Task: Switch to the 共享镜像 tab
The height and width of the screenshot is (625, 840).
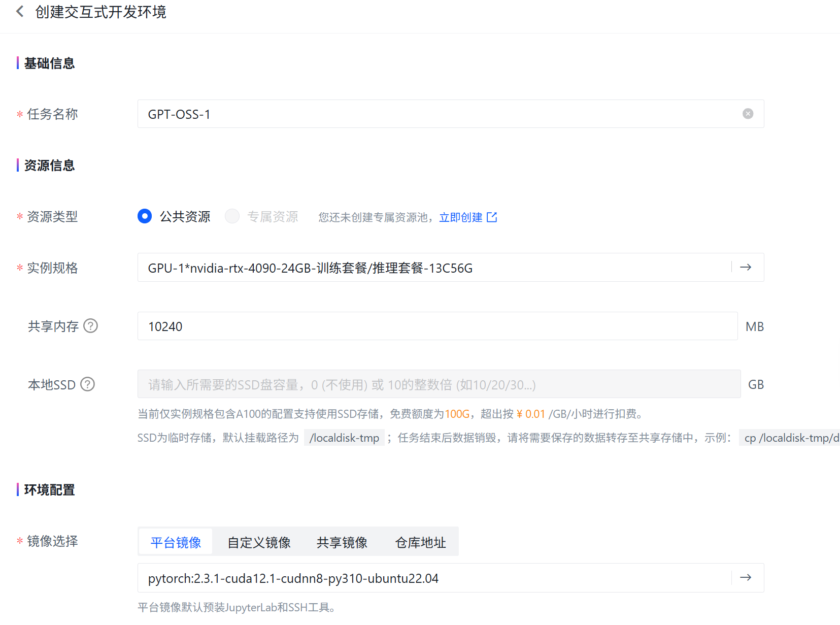Action: tap(342, 542)
